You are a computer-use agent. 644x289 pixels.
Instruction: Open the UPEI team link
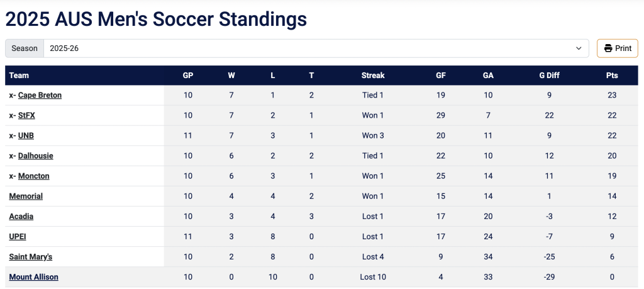tap(18, 236)
